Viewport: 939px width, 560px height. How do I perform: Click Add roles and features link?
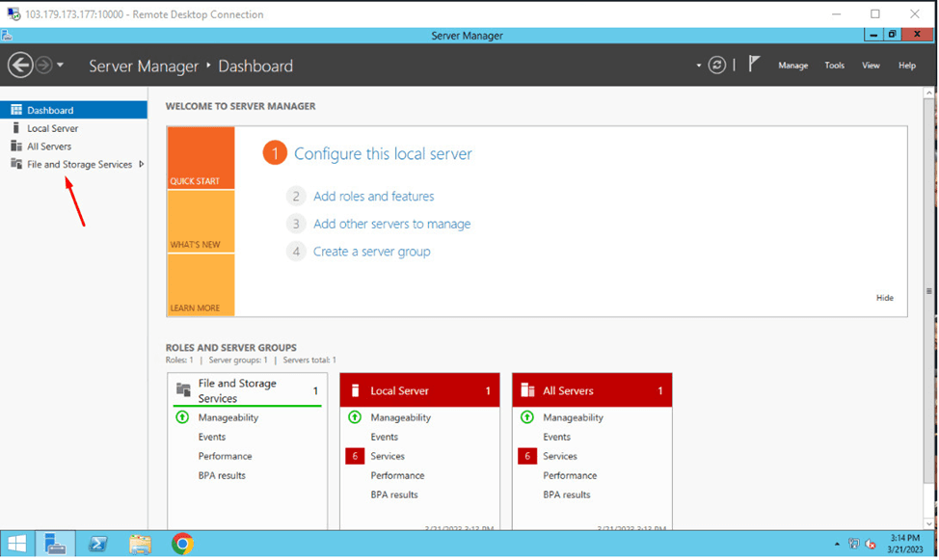[x=374, y=196]
